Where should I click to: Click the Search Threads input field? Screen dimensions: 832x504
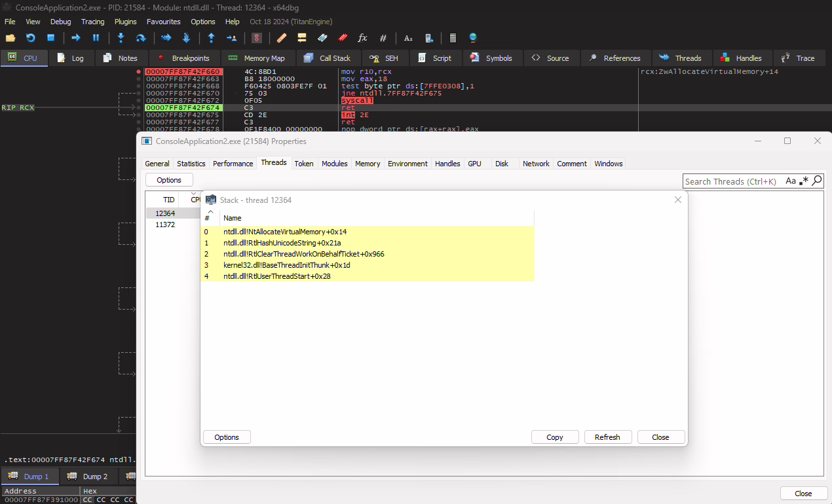[732, 181]
